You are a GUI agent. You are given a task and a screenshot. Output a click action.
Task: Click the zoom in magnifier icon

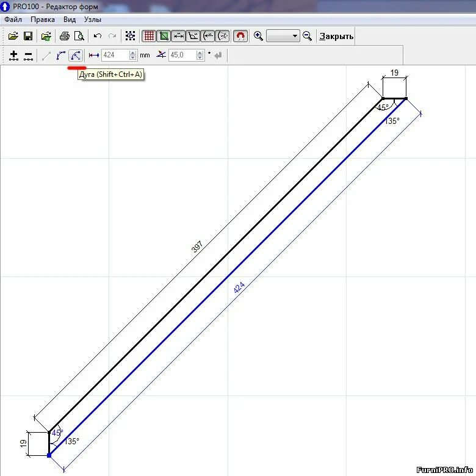(258, 36)
